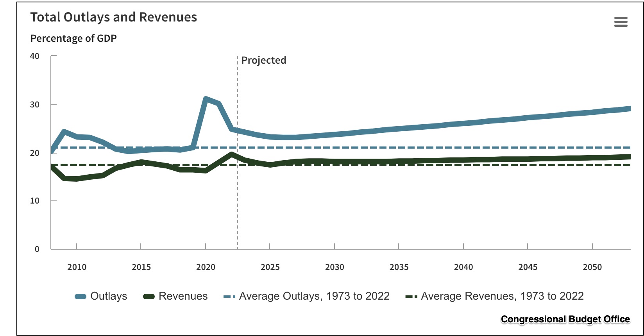Click the 2010 x-axis label
Screen dimensions: 644x336
coord(77,267)
